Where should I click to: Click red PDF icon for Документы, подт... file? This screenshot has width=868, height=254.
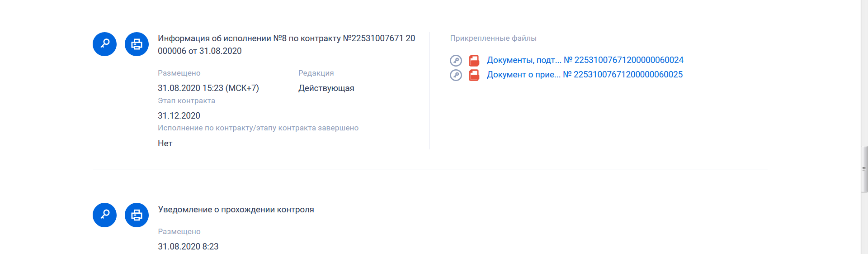click(x=474, y=60)
